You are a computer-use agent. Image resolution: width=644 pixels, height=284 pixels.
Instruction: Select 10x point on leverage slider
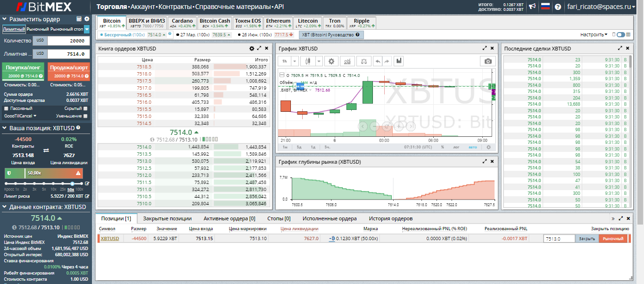tap(53, 184)
